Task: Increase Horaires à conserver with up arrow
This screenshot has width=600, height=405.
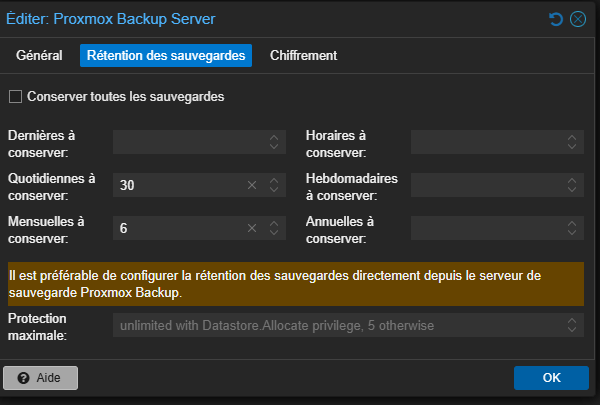Action: (x=572, y=137)
